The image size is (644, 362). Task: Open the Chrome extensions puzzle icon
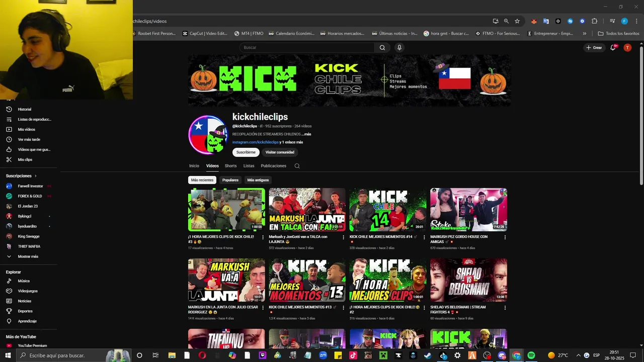point(594,21)
